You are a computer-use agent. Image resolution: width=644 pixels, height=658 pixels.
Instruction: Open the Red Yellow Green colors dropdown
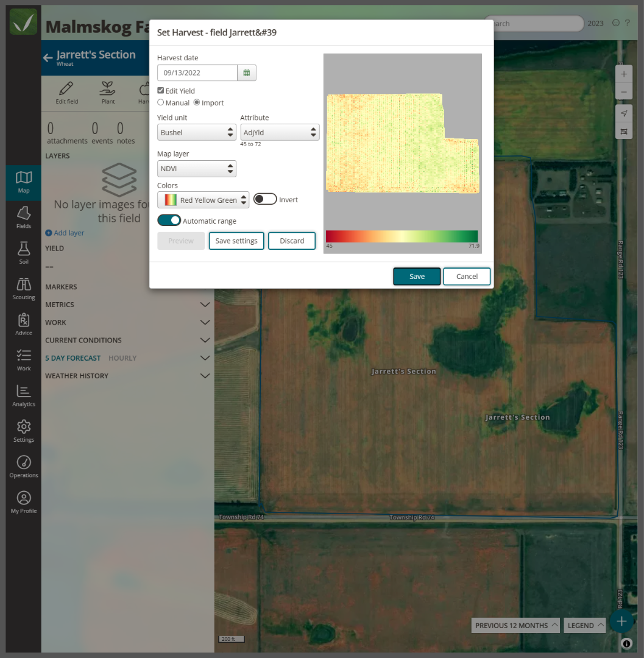[203, 200]
